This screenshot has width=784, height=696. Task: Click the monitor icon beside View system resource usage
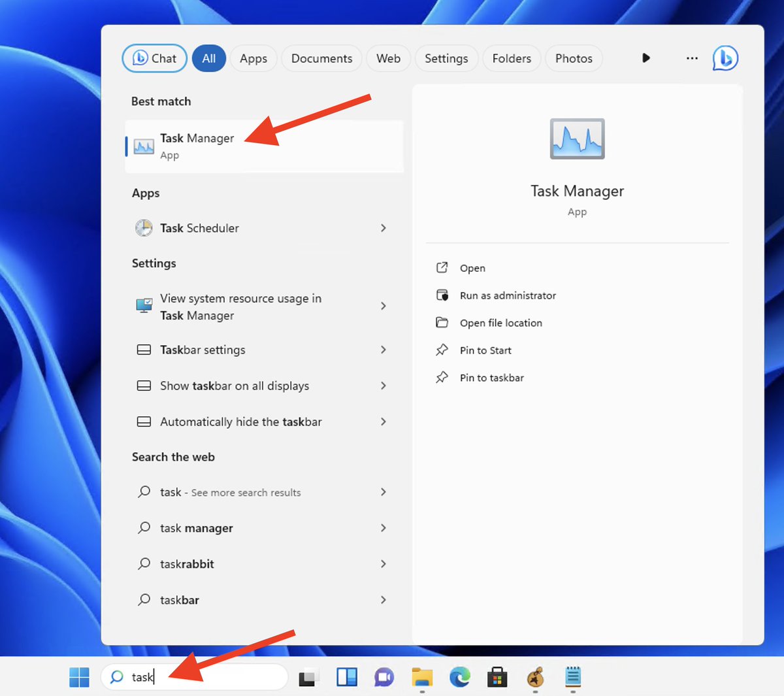point(144,306)
